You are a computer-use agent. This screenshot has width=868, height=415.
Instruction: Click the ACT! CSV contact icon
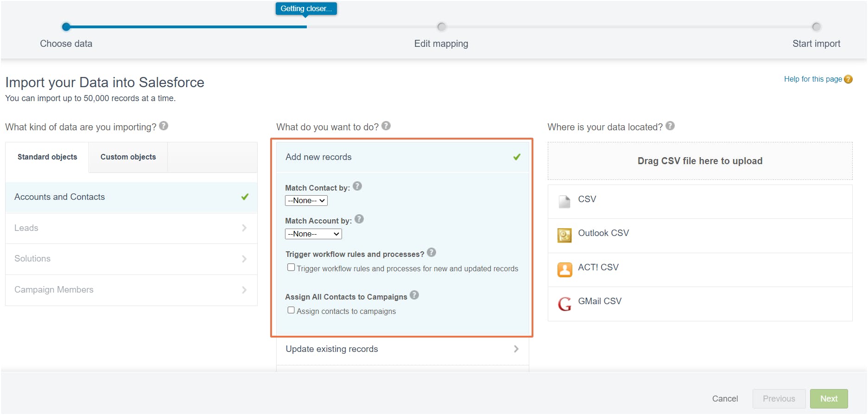[x=564, y=269]
